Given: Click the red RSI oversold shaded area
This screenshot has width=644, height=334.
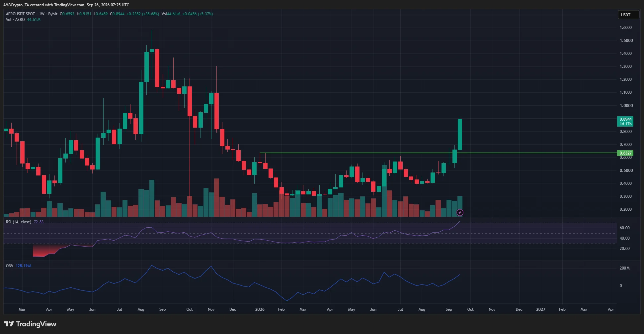Looking at the screenshot, I should click(46, 251).
